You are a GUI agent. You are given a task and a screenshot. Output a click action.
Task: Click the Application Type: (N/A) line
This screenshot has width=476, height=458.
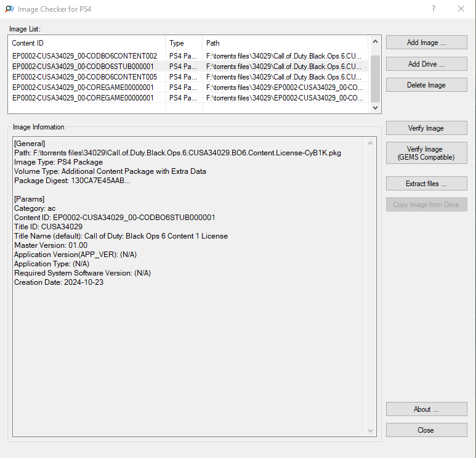coord(52,264)
